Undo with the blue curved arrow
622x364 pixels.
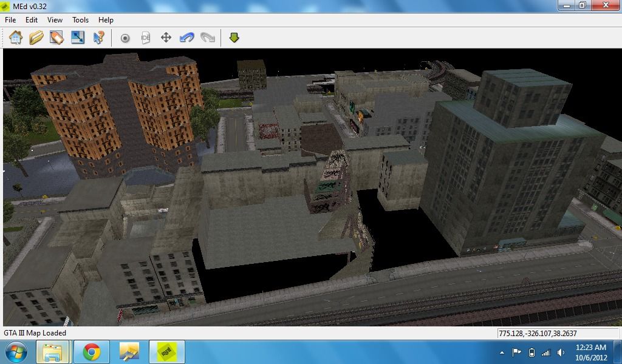coord(187,38)
